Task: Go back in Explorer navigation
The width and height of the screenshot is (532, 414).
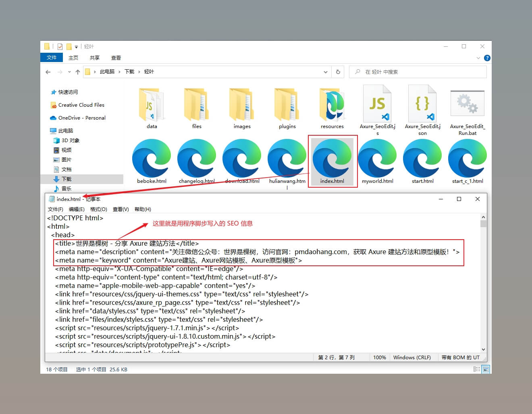Action: (x=48, y=72)
